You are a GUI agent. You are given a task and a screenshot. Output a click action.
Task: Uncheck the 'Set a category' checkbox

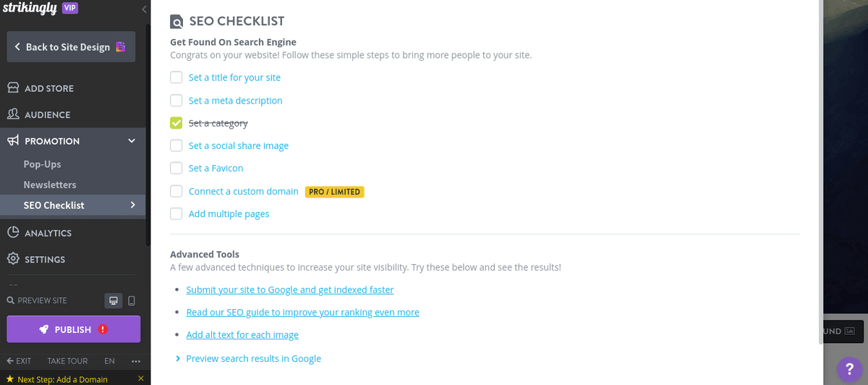pos(176,123)
